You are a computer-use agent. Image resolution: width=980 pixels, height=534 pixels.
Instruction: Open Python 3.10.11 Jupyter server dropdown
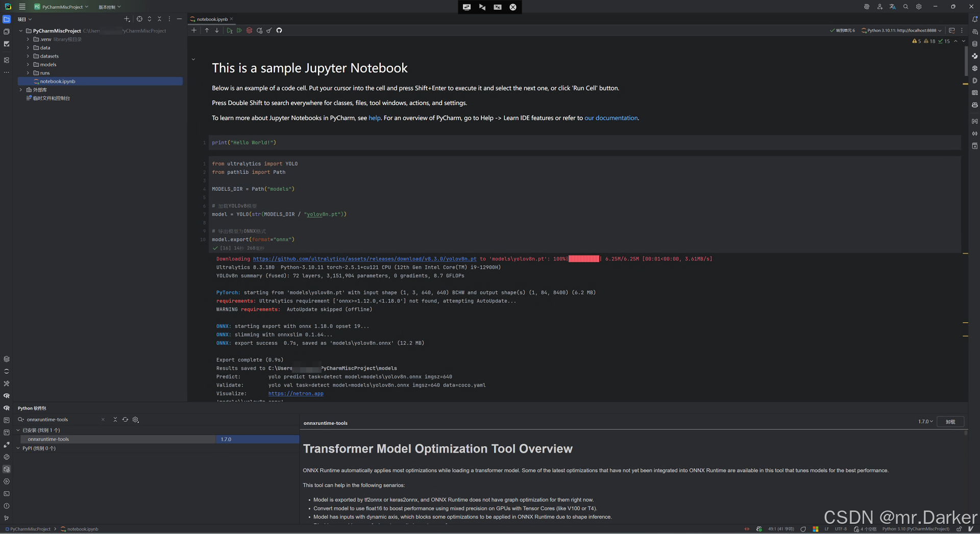(902, 30)
